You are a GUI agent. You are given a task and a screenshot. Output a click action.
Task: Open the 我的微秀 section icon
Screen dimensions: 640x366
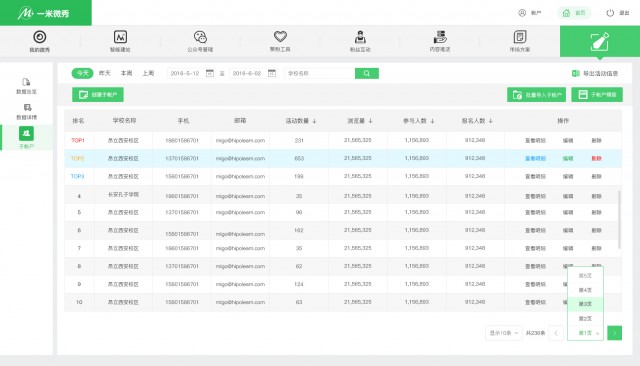(40, 37)
